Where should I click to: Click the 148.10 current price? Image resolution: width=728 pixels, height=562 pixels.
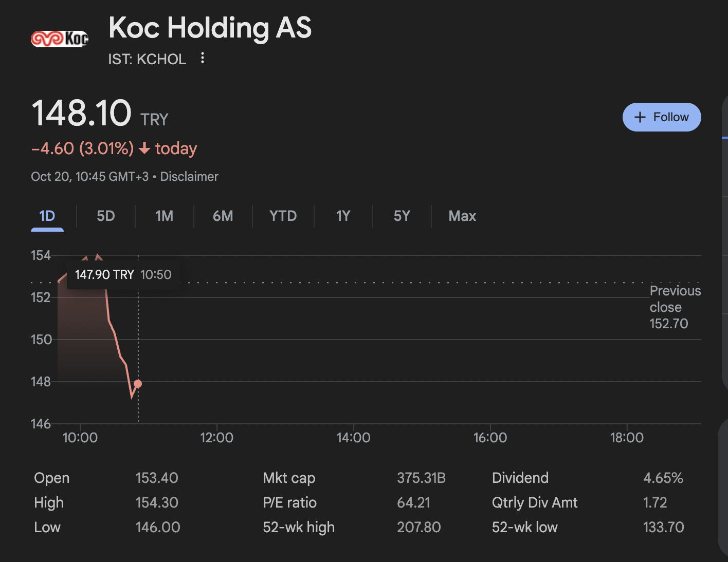point(82,114)
